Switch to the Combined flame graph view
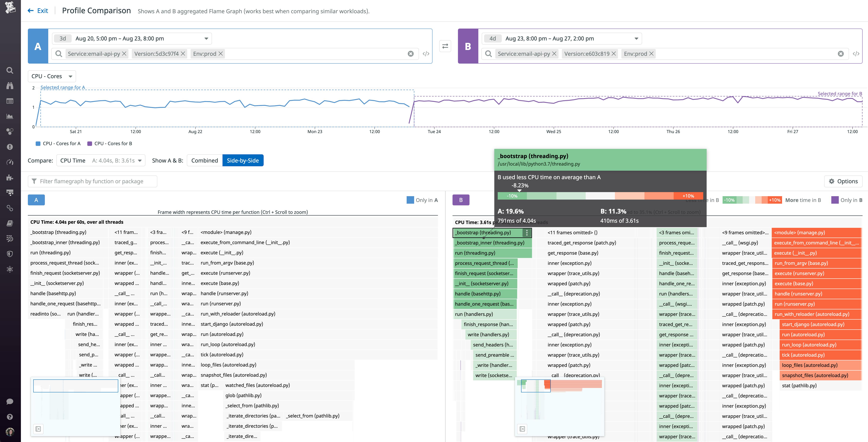The image size is (868, 442). pos(204,160)
